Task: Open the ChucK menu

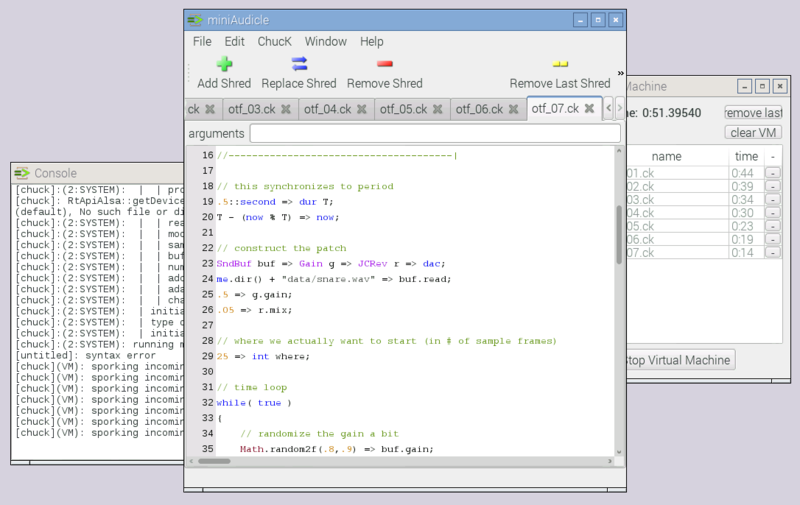Action: tap(274, 42)
